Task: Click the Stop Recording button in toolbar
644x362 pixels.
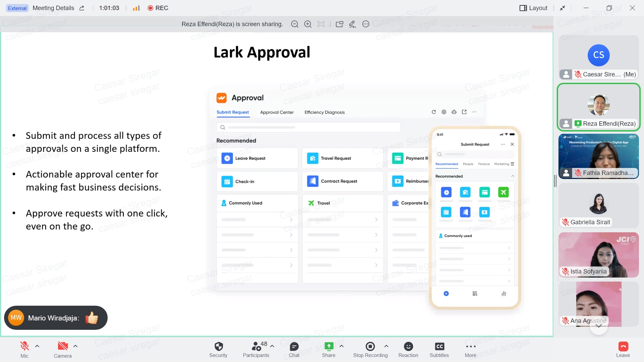Action: click(x=370, y=350)
